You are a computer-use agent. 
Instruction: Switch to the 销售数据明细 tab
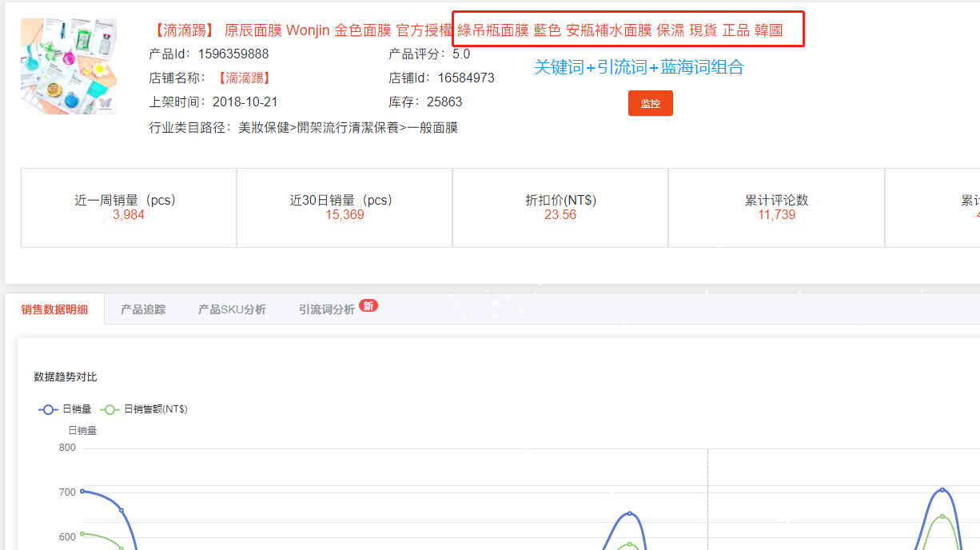pyautogui.click(x=54, y=309)
